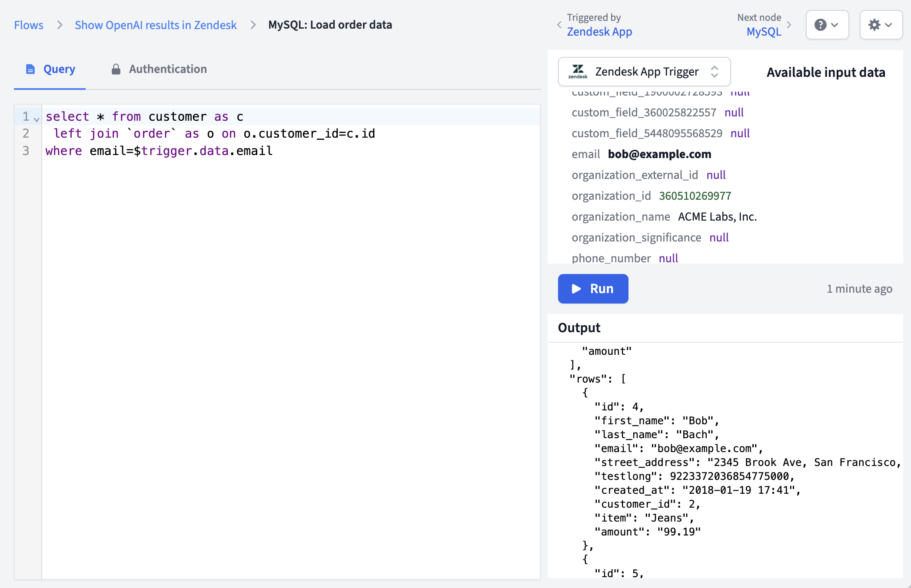Click the Zendesk logo in trigger selector
This screenshot has width=911, height=588.
(x=578, y=72)
